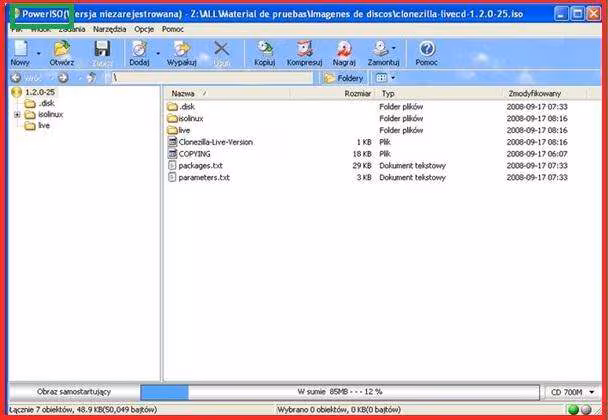Image resolution: width=608 pixels, height=420 pixels.
Task: Open the Narzędzia menu
Action: (109, 29)
